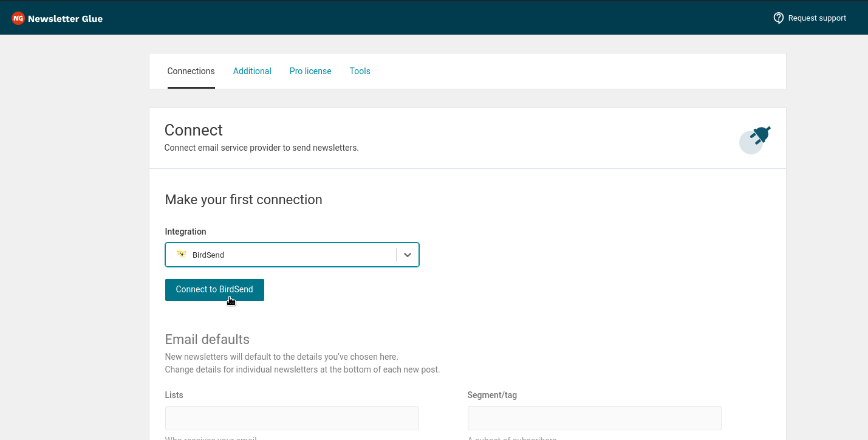The height and width of the screenshot is (440, 868).
Task: Click the Connect to BirdSend button
Action: [214, 289]
